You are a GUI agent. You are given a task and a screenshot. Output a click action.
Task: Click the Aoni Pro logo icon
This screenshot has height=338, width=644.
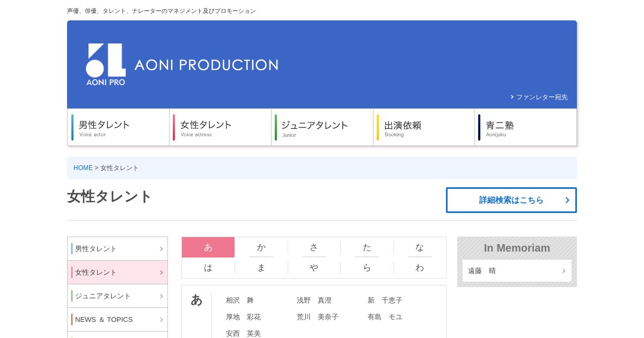pos(106,64)
